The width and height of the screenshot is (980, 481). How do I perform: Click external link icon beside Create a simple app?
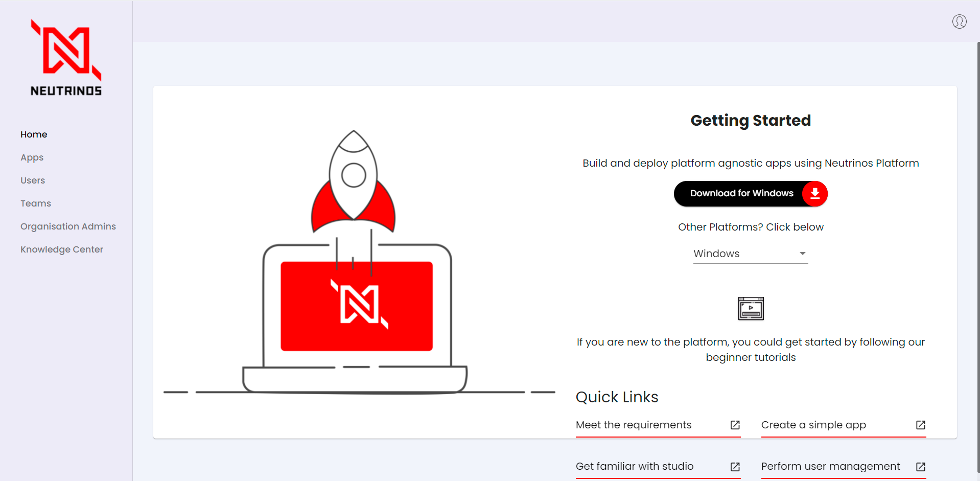(x=921, y=425)
